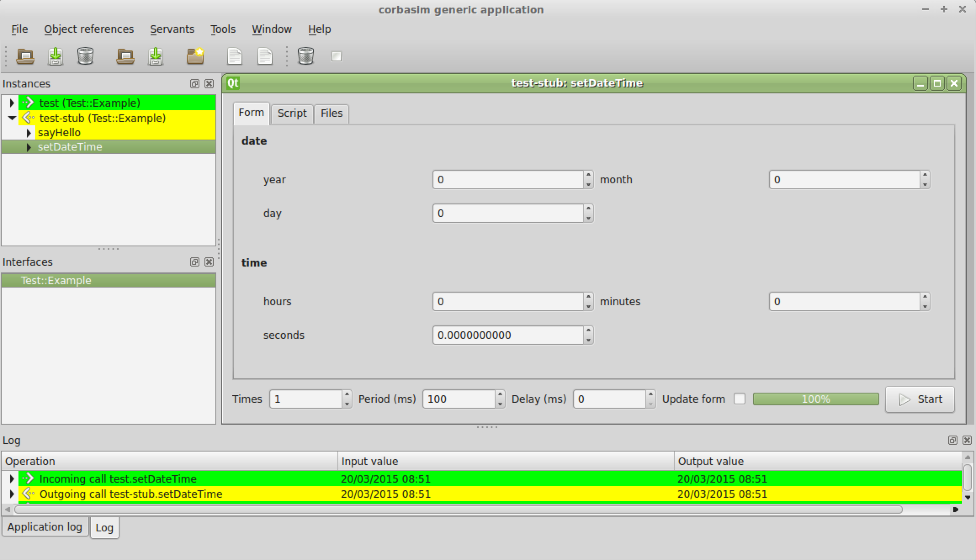Click the trash icon after the toolbar separator
The width and height of the screenshot is (976, 560).
(x=306, y=56)
